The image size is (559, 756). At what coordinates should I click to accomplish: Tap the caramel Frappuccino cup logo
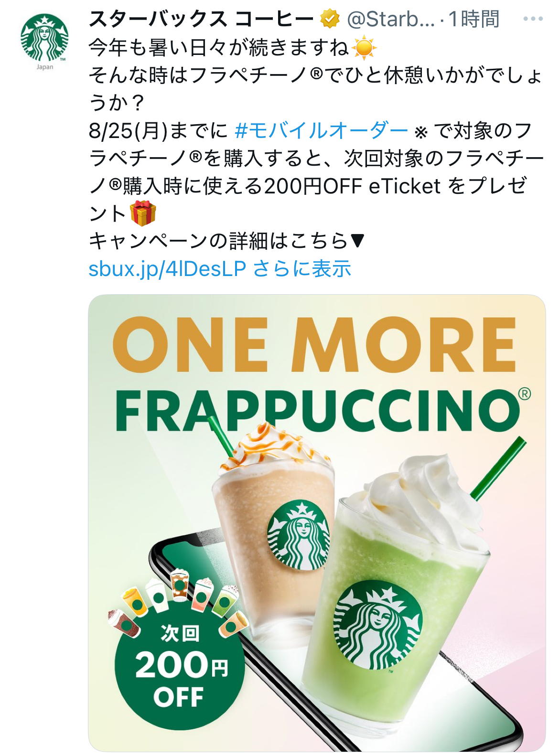click(299, 535)
